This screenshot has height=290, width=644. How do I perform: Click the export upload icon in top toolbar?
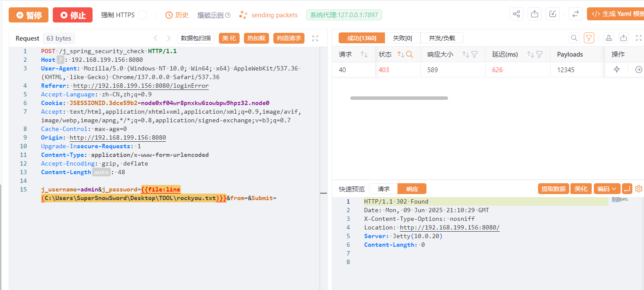click(x=535, y=14)
